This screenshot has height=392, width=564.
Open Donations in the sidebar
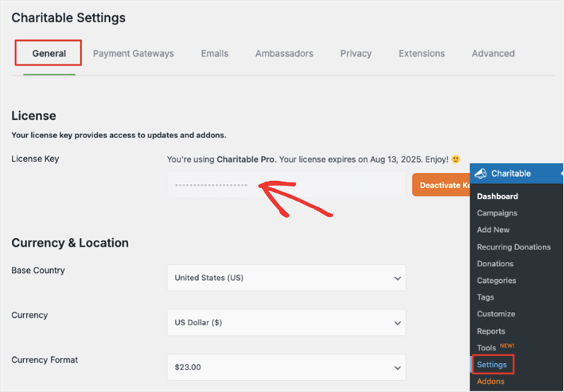[495, 264]
